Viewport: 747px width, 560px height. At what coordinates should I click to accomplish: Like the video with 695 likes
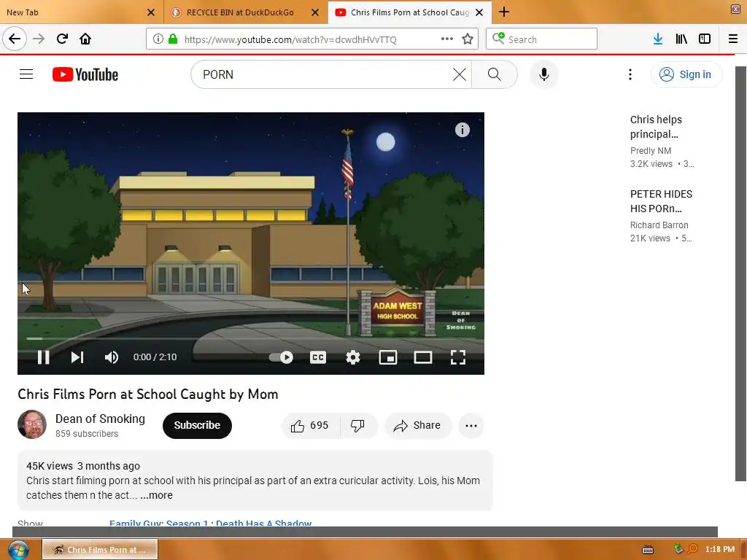[310, 425]
